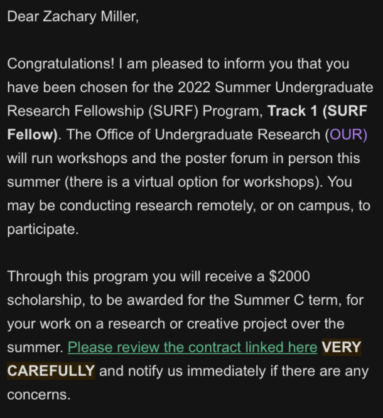Click the bold "Fellow)" text

(32, 135)
